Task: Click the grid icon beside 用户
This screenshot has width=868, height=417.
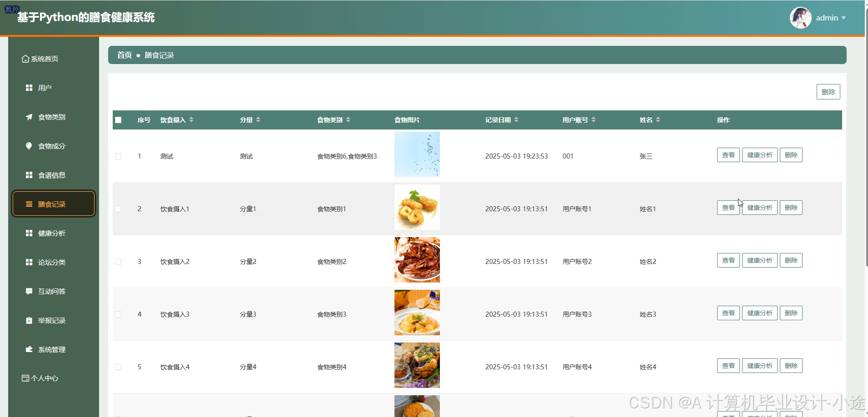Action: (29, 88)
